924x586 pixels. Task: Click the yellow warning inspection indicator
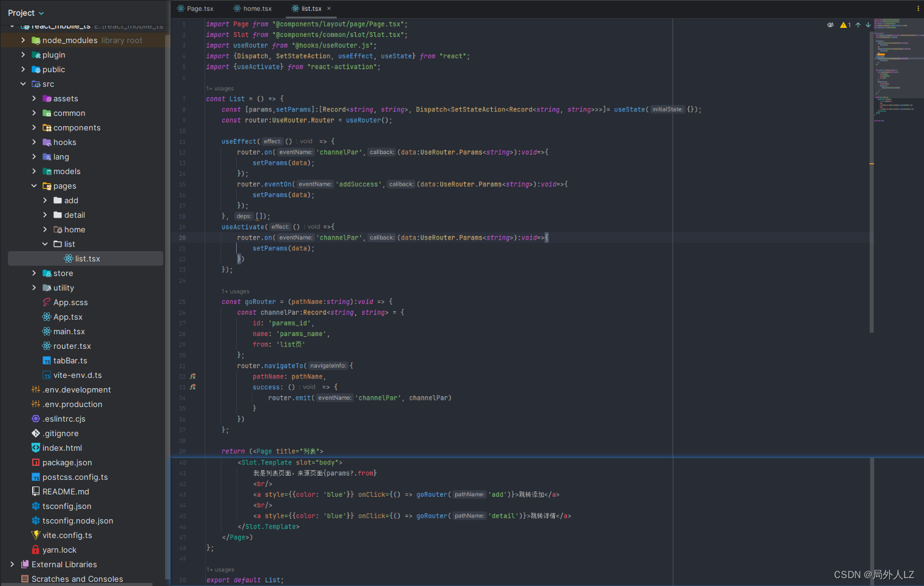point(845,25)
